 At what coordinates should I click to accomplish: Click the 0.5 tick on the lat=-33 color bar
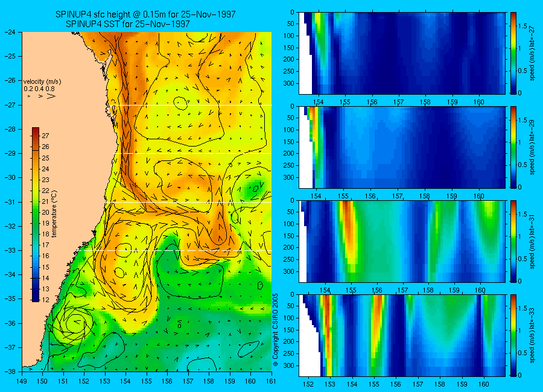click(x=523, y=353)
